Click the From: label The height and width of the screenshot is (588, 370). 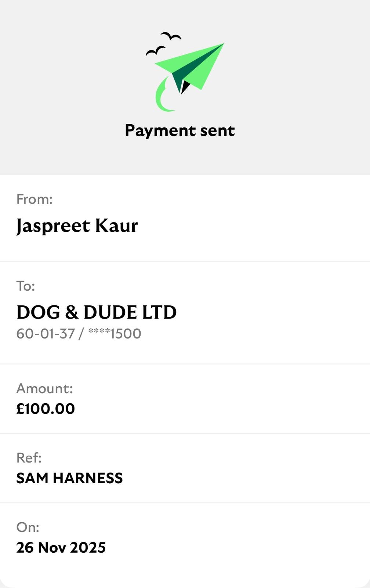35,199
